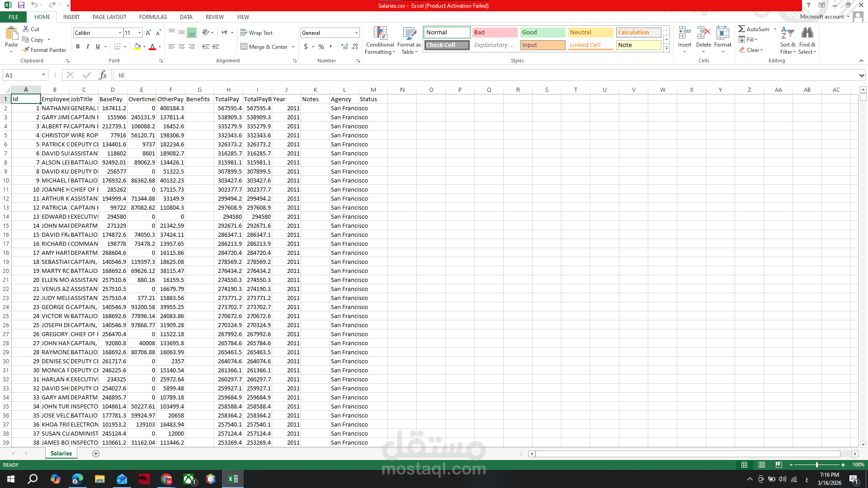Switch to the FORMULAS ribbon tab
The width and height of the screenshot is (868, 488).
[x=153, y=17]
